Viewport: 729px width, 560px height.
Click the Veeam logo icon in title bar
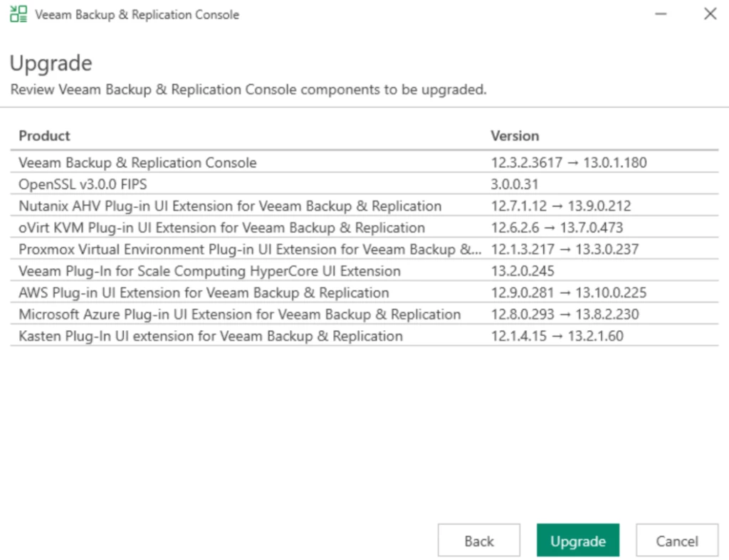[19, 14]
